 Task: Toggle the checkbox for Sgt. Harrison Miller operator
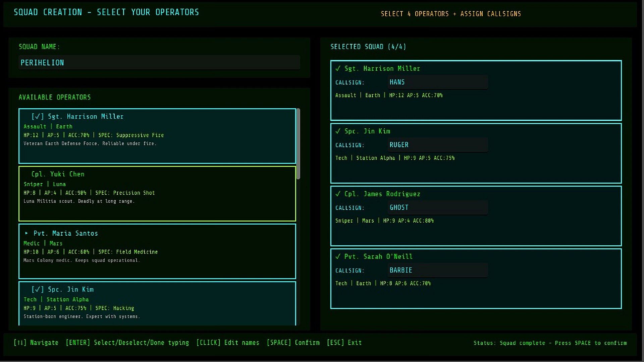coord(38,116)
